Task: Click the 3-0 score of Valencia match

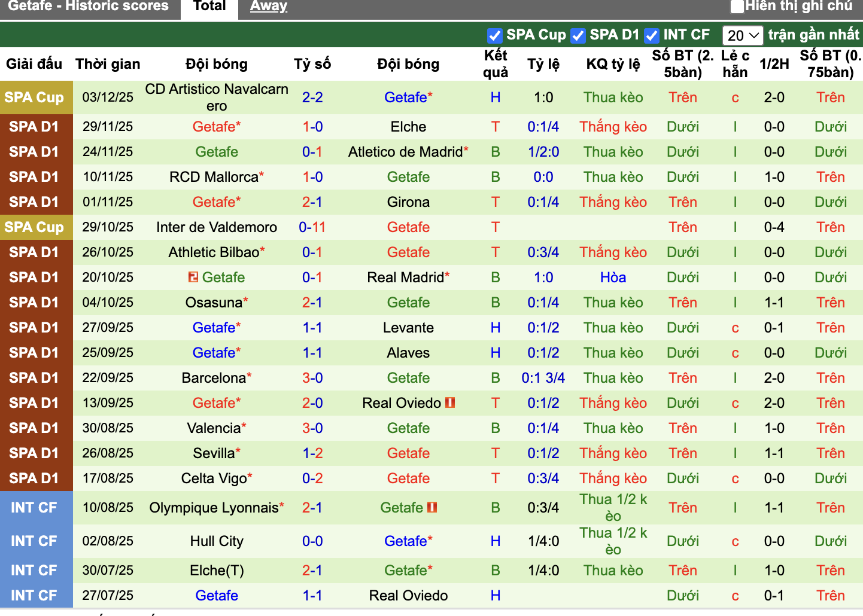Action: coord(312,428)
